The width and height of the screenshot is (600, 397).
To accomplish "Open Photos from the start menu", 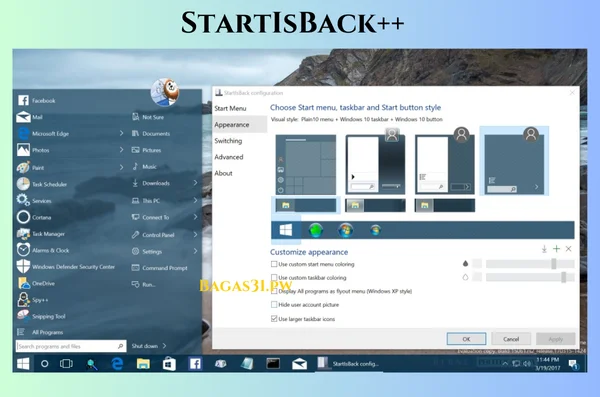I will tap(33, 150).
